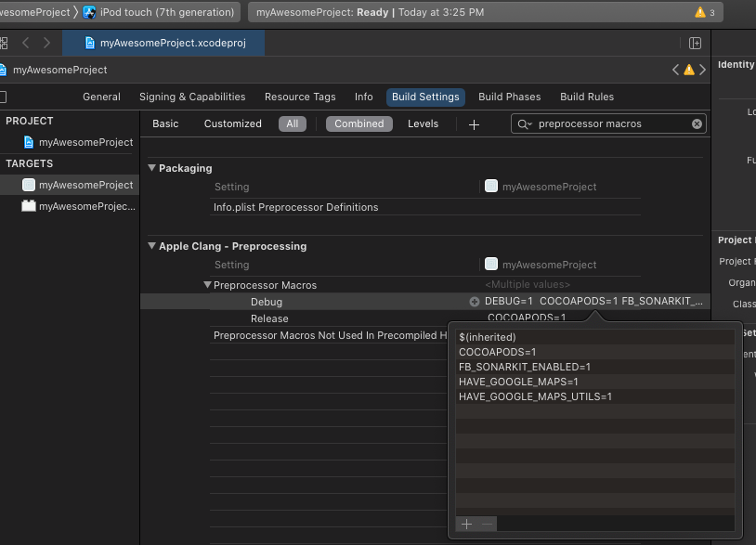Image resolution: width=756 pixels, height=545 pixels.
Task: Toggle the targets list sidebar button
Action: 3,97
